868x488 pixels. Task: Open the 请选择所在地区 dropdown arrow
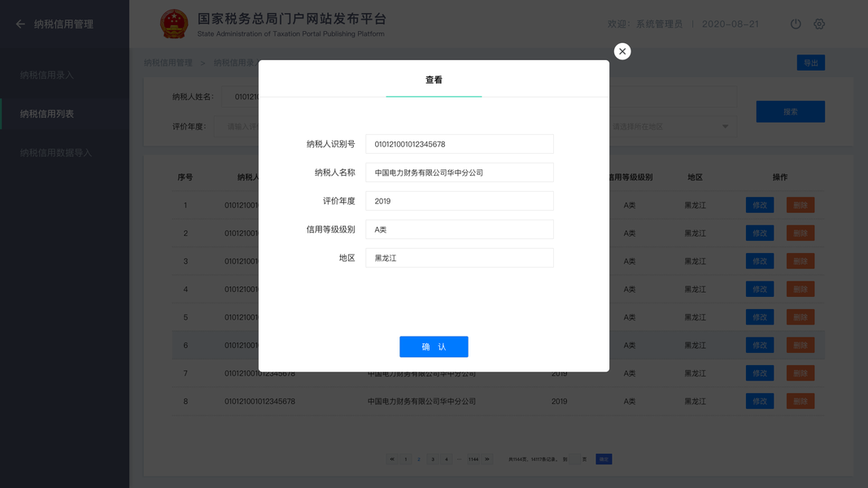(725, 127)
